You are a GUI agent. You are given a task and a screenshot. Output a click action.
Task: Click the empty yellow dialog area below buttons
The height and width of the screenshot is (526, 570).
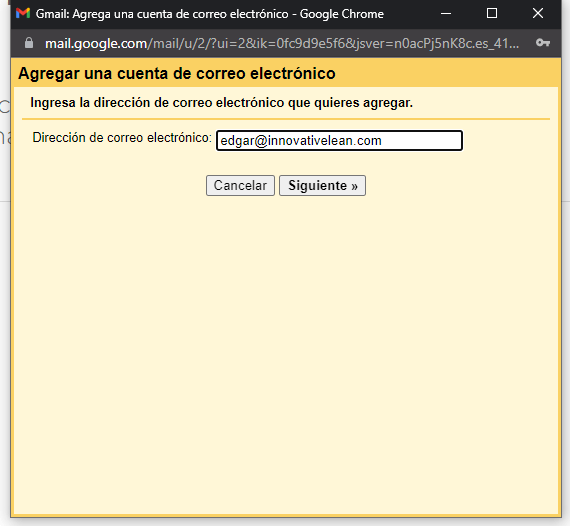click(x=286, y=345)
